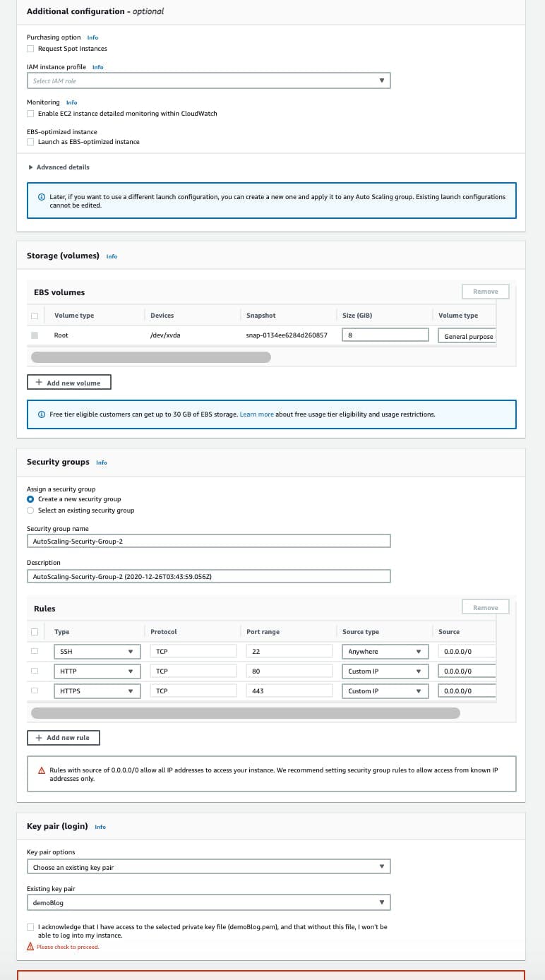The width and height of the screenshot is (545, 980).
Task: Click snapshot ID snap-0134ee6284d260857
Action: coord(287,335)
